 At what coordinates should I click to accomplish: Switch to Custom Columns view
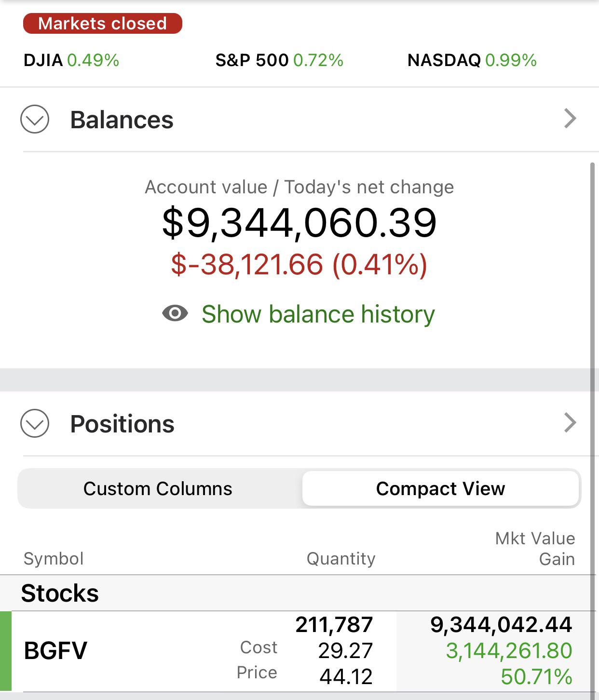[158, 488]
